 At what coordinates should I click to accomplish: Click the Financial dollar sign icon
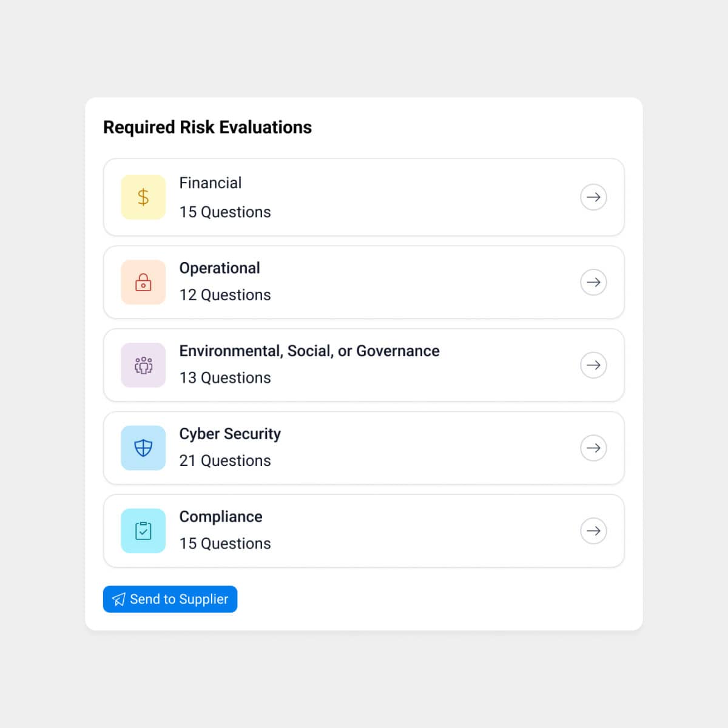(x=143, y=197)
